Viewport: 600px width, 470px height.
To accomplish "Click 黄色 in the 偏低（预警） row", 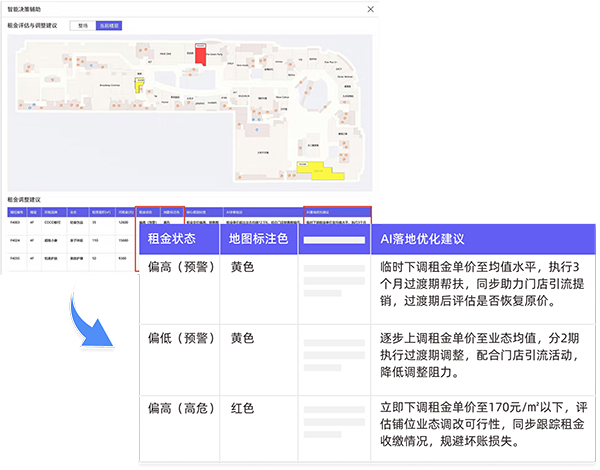I will pyautogui.click(x=242, y=338).
